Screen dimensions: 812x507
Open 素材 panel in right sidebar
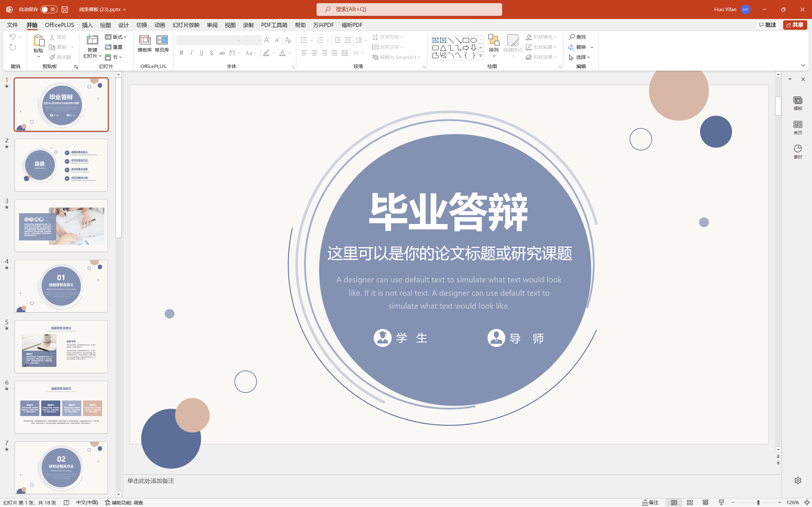[798, 151]
